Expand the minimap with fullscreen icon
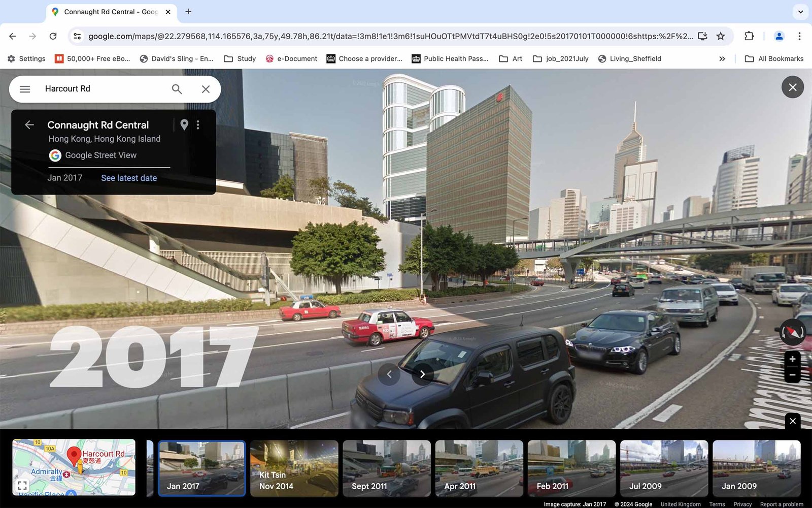 coord(22,485)
